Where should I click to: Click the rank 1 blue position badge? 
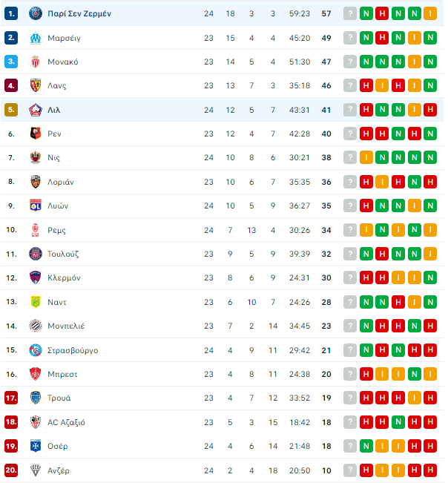(11, 13)
